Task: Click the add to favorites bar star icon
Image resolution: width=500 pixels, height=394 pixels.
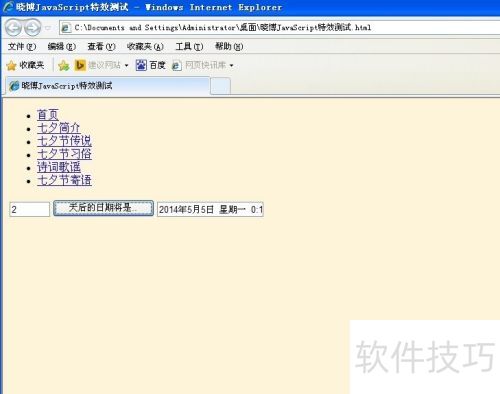Action: tap(63, 65)
